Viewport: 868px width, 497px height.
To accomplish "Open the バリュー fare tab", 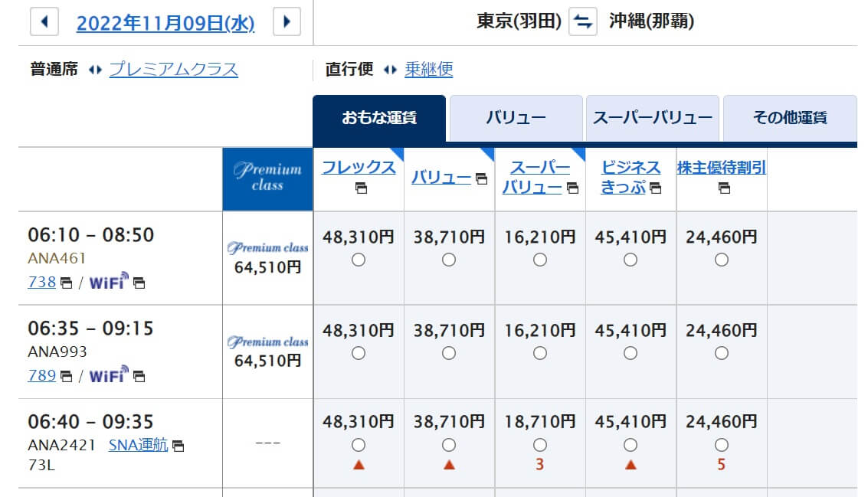I will coord(516,119).
